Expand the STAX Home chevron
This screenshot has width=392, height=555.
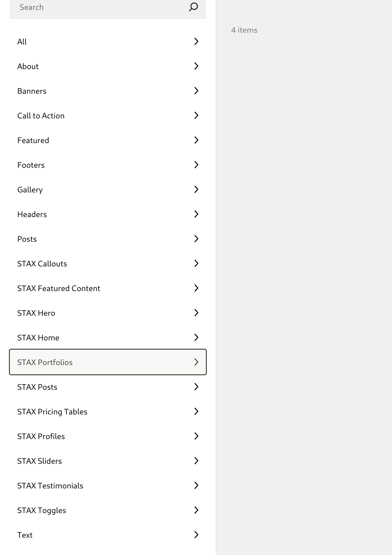tap(196, 337)
